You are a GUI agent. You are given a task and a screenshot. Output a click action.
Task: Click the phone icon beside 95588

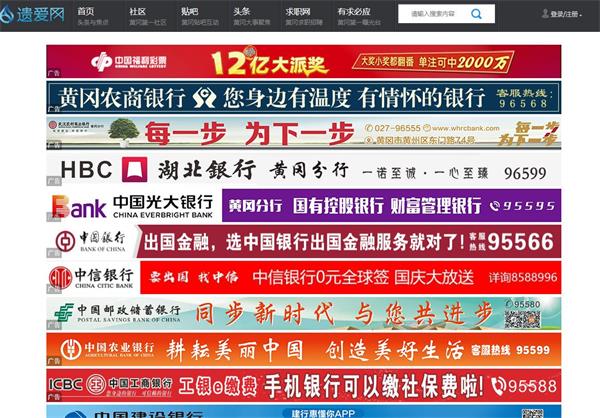coord(499,386)
